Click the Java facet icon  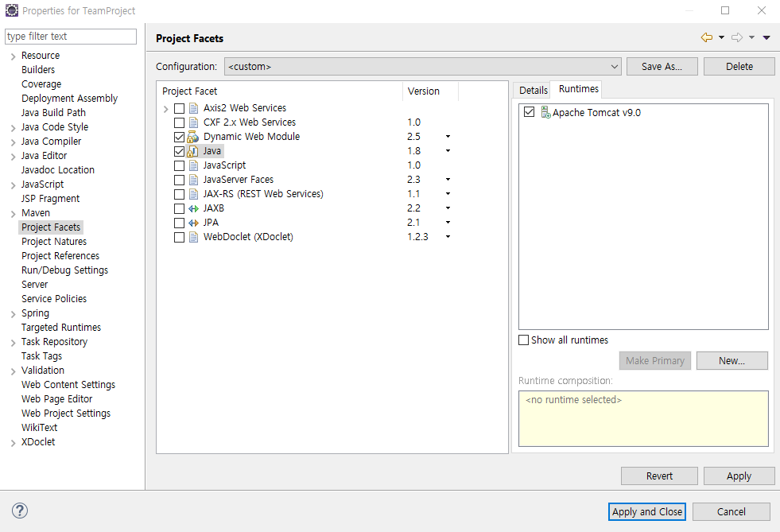pos(193,151)
